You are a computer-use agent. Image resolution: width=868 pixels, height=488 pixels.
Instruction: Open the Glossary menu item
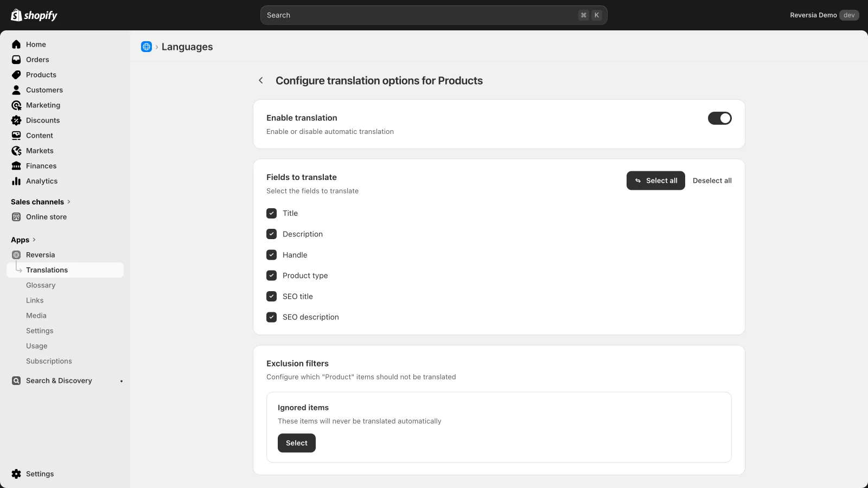click(41, 285)
